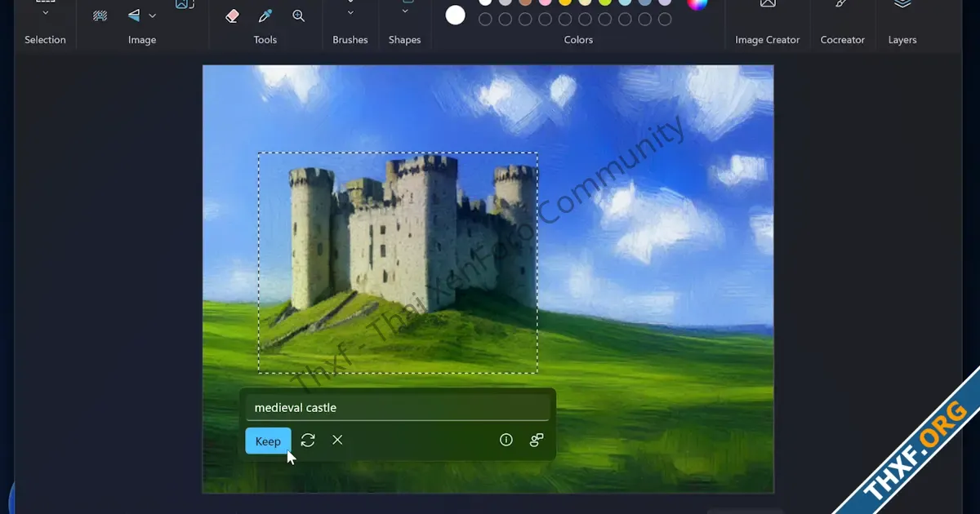
Task: Discard the generated result with X
Action: pyautogui.click(x=337, y=441)
